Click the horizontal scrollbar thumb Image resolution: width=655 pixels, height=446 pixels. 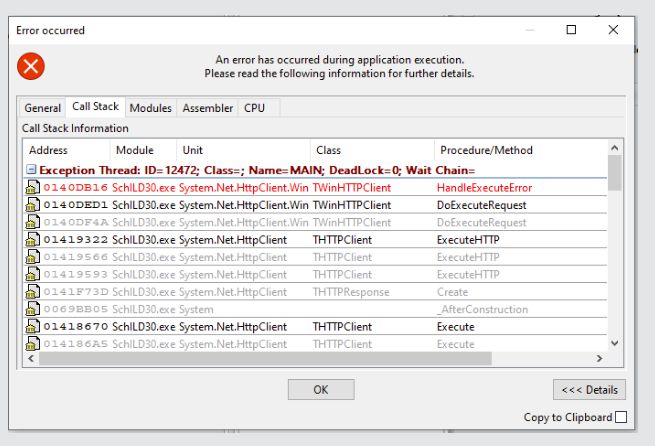(x=265, y=358)
